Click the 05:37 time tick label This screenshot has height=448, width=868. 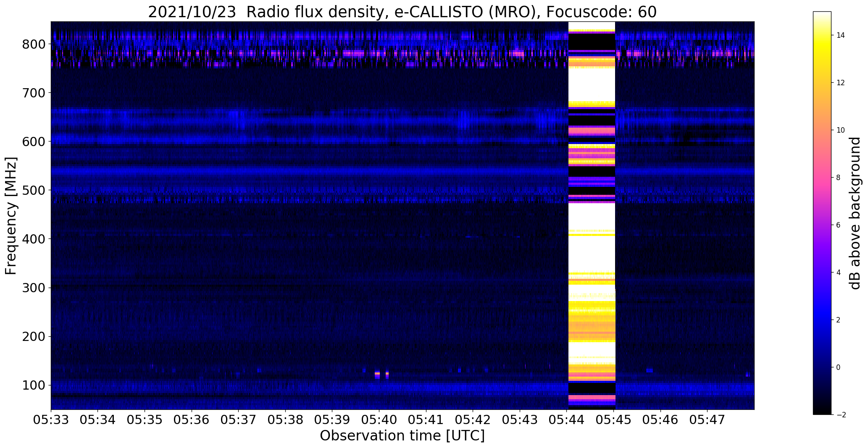(x=239, y=420)
